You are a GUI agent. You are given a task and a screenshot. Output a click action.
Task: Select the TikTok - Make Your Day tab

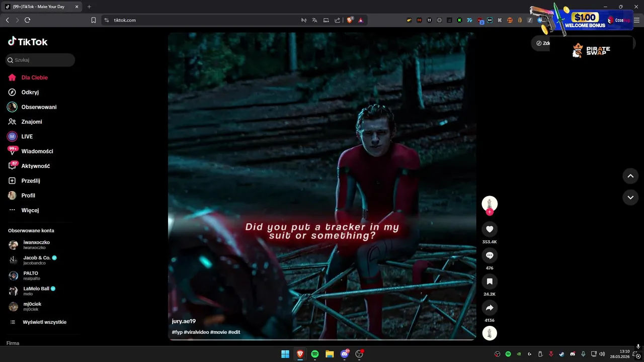[42, 7]
